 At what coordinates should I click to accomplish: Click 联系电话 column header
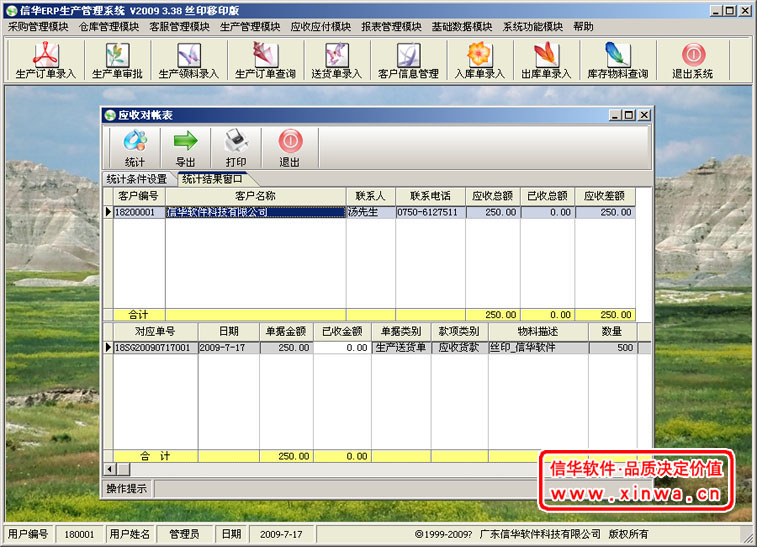pyautogui.click(x=430, y=196)
